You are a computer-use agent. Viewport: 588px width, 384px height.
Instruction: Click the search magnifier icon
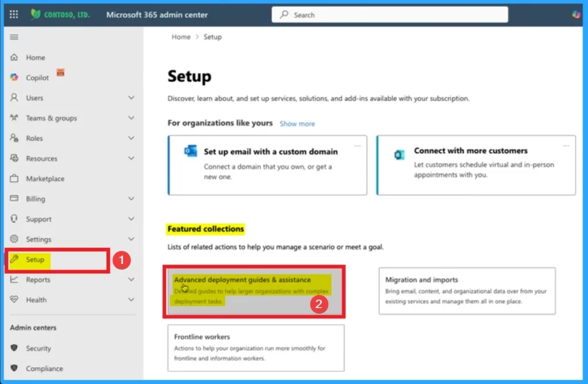pos(284,14)
